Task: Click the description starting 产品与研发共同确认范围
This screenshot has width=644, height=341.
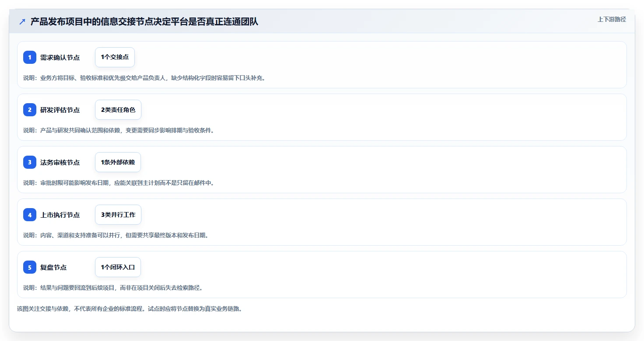Action: 119,130
